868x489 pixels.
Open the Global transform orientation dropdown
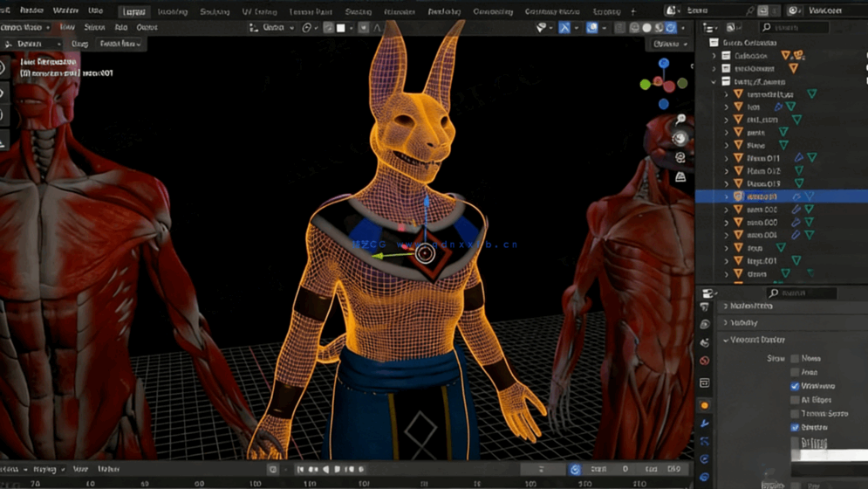tap(272, 27)
